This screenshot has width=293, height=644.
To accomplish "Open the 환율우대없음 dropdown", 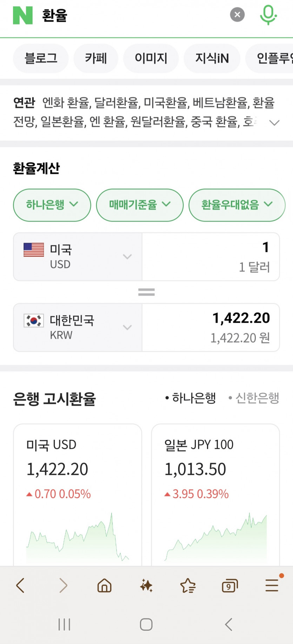I will pos(237,205).
